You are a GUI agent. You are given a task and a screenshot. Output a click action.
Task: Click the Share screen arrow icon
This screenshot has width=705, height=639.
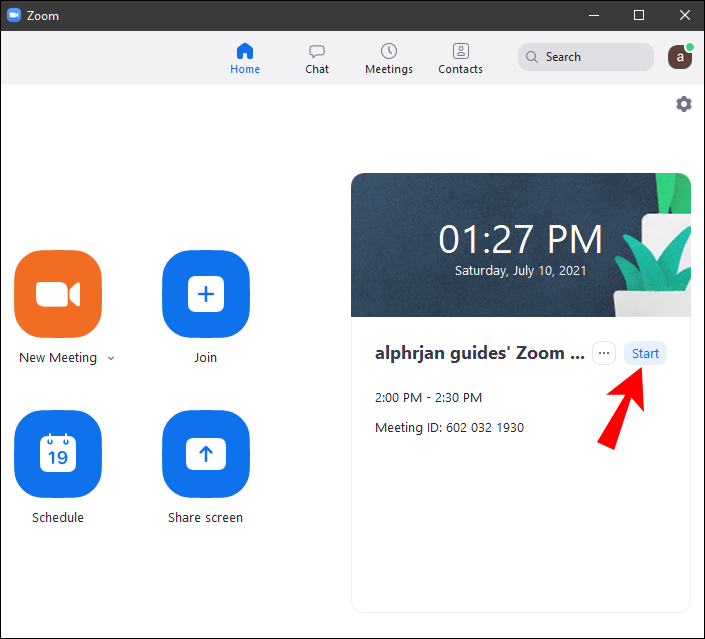206,454
